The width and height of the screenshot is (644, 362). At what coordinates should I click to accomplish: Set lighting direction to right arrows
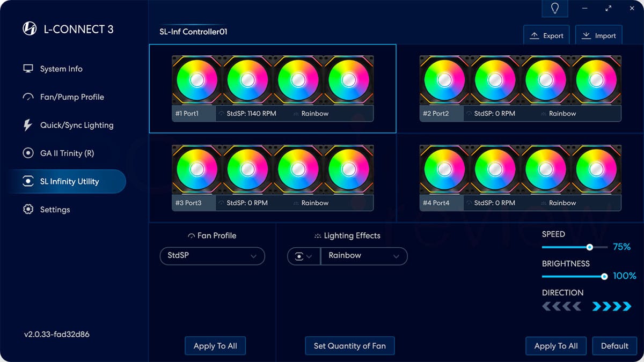(612, 307)
